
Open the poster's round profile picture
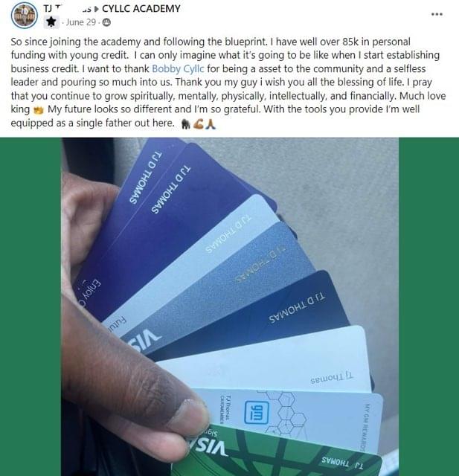tap(25, 15)
